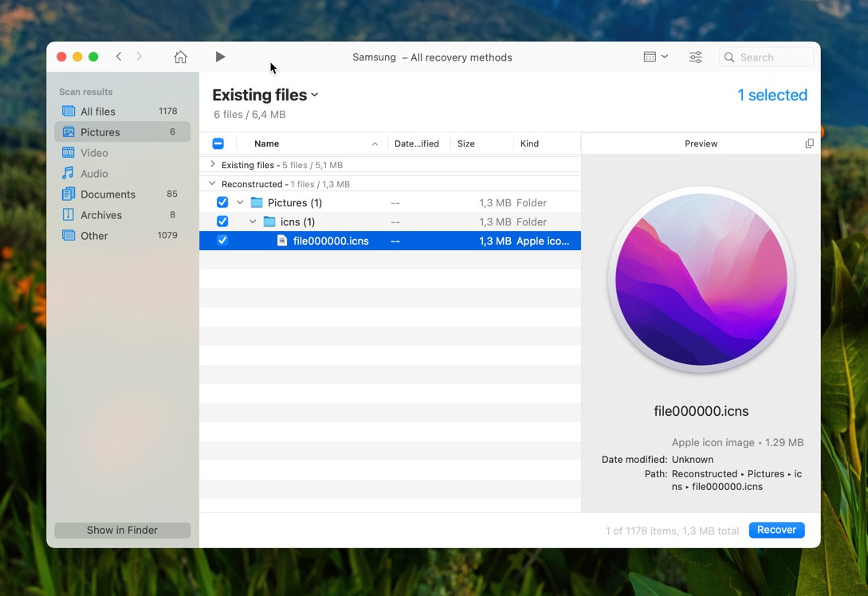Viewport: 868px width, 596px height.
Task: Select Other category in sidebar
Action: tap(122, 235)
